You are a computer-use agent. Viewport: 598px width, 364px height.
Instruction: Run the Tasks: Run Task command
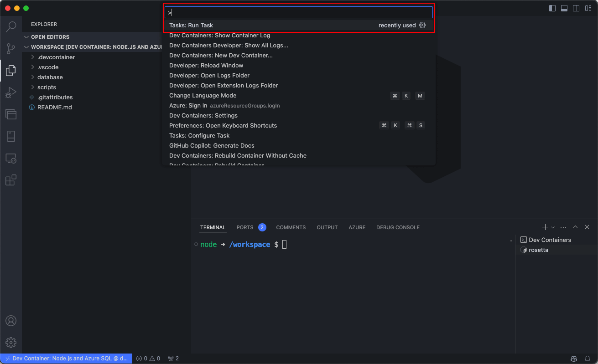192,25
